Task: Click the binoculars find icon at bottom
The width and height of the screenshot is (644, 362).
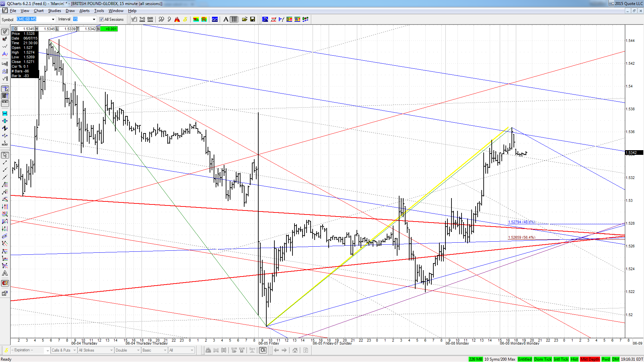Action: [x=208, y=350]
